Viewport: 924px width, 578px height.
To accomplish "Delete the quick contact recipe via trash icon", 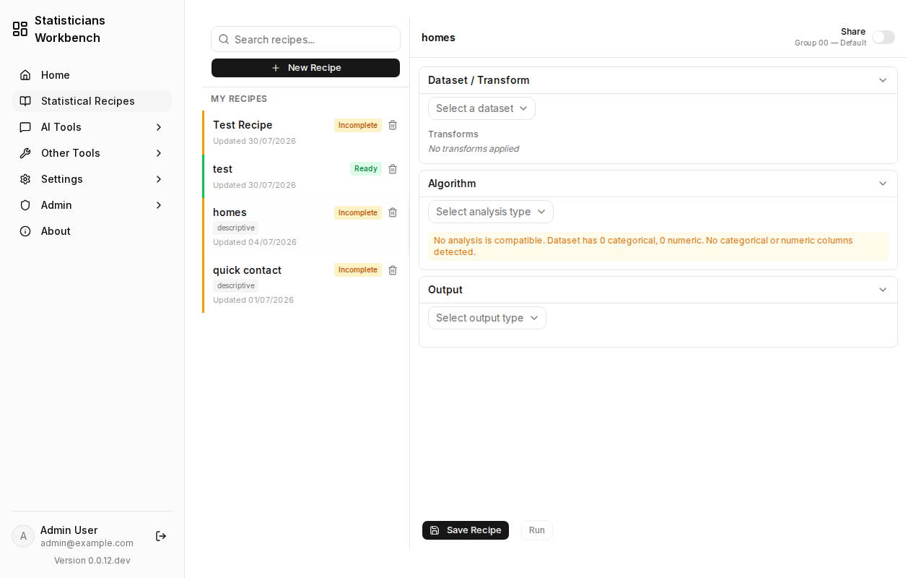I will (393, 270).
